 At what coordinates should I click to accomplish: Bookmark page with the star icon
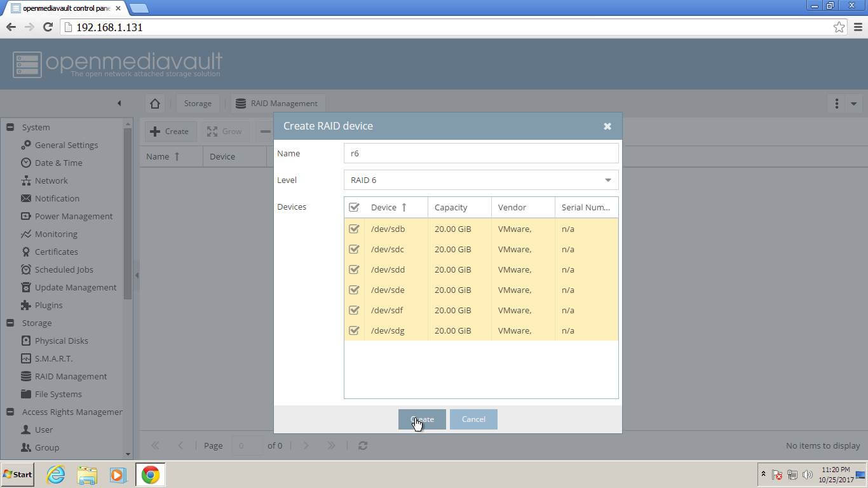839,27
